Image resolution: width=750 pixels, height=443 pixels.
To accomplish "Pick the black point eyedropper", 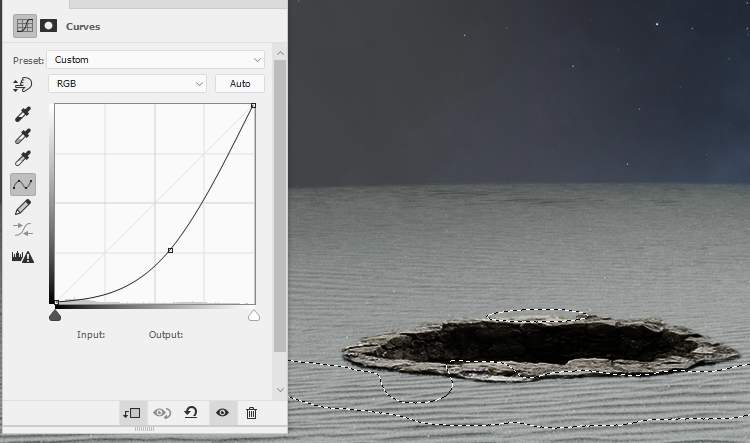I will point(22,114).
